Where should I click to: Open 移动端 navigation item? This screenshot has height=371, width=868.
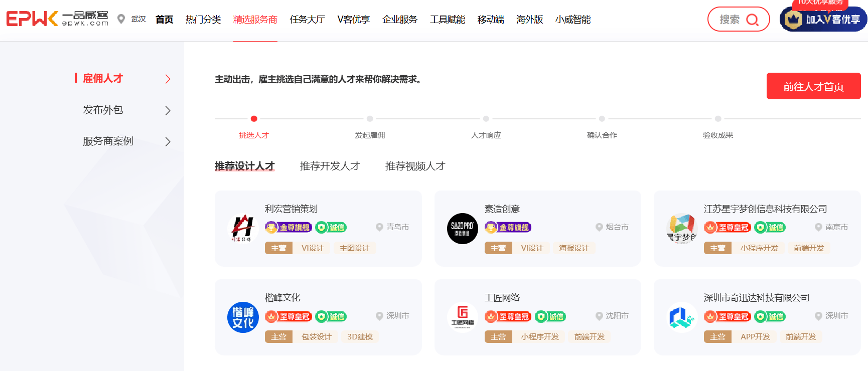click(x=491, y=19)
